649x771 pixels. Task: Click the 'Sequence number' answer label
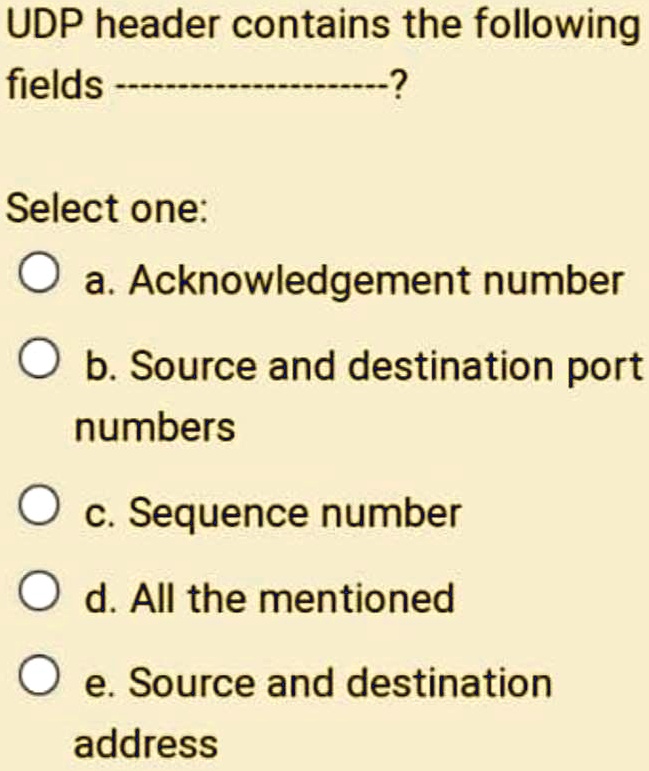(x=295, y=514)
